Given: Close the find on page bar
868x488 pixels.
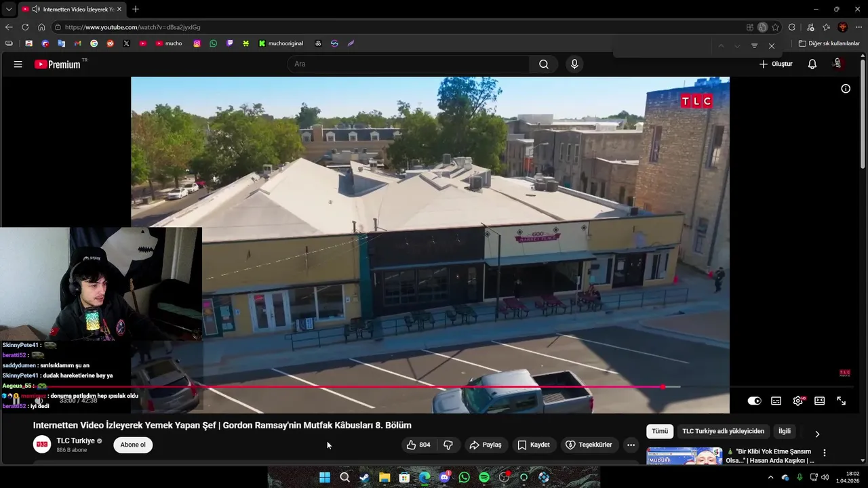Looking at the screenshot, I should point(772,46).
